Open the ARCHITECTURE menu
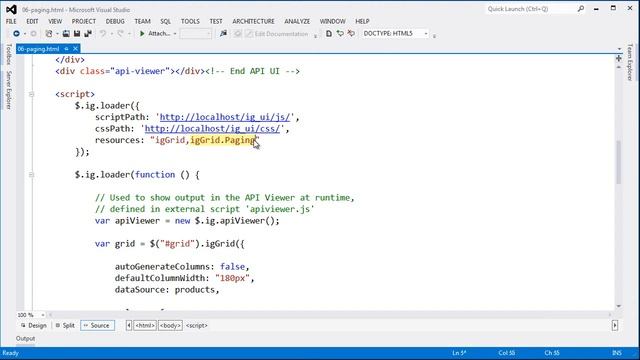This screenshot has height=360, width=640. [253, 21]
